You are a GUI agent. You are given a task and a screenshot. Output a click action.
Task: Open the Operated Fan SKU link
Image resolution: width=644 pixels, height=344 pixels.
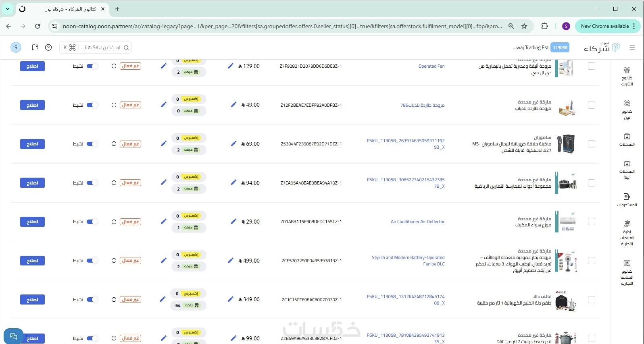[x=431, y=66]
